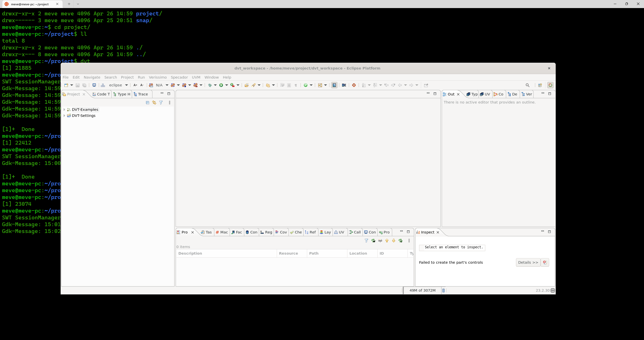Open the filter icon in Project view
The width and height of the screenshot is (644, 340).
pyautogui.click(x=161, y=103)
